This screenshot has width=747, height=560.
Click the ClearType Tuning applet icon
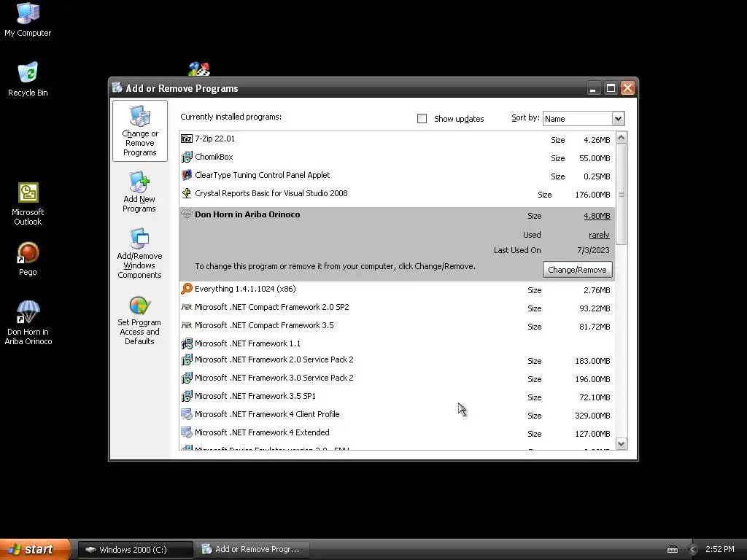click(x=187, y=175)
